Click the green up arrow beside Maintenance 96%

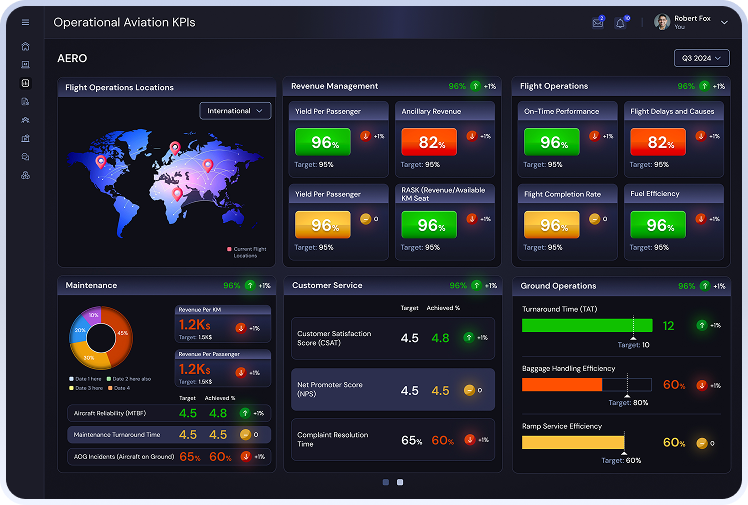(250, 286)
